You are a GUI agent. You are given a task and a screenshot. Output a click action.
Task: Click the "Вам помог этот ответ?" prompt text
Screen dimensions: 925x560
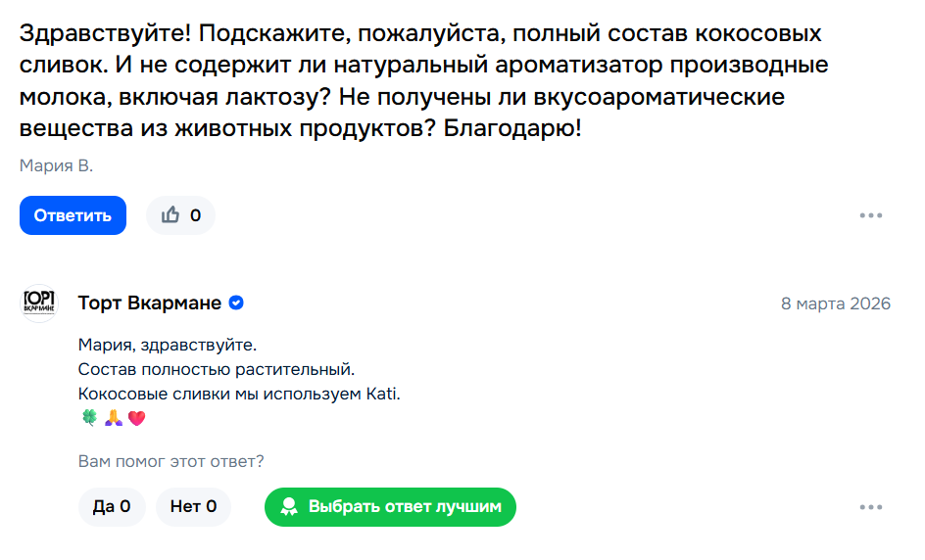tap(170, 461)
